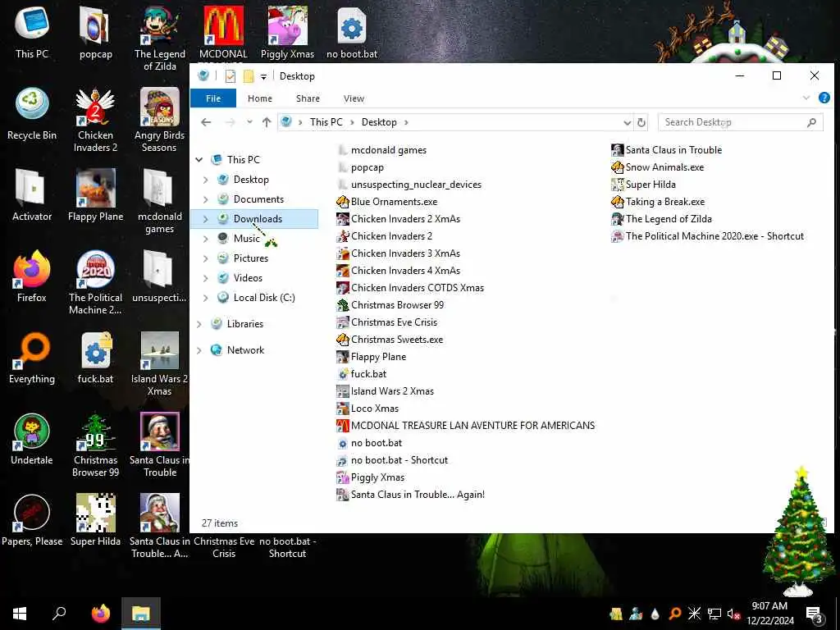This screenshot has width=840, height=630.
Task: Click the Properties quick access toolbar icon
Action: click(x=231, y=76)
